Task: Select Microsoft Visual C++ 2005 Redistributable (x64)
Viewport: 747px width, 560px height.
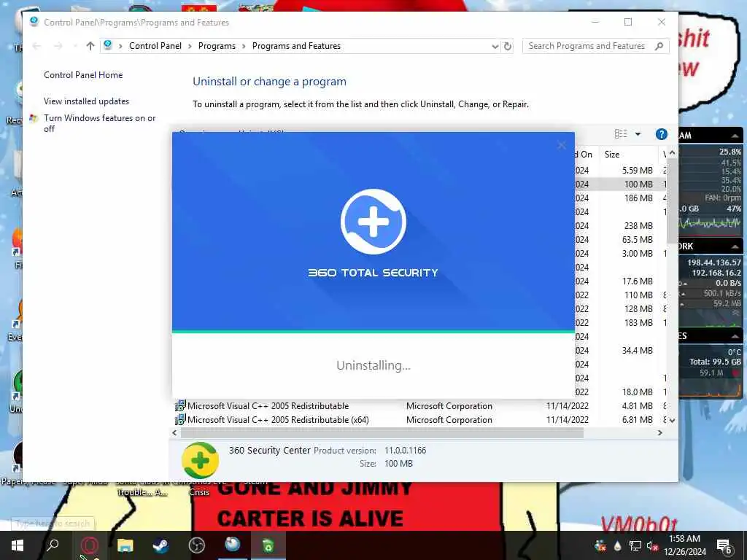Action: click(x=421, y=420)
